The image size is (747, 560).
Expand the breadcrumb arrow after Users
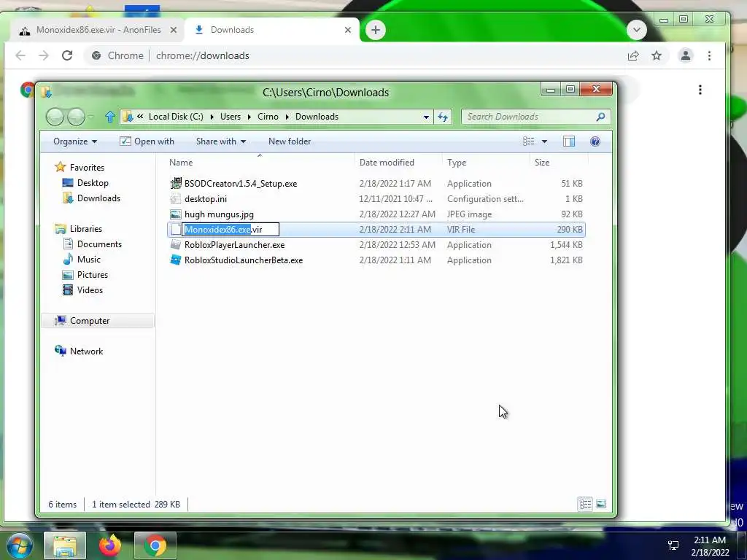tap(249, 117)
